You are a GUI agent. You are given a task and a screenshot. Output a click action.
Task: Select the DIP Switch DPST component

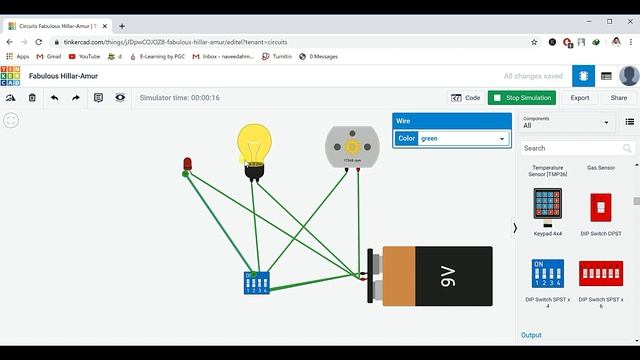[x=601, y=214]
